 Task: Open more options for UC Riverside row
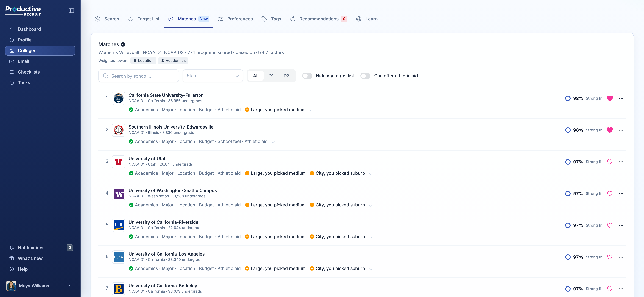(621, 225)
